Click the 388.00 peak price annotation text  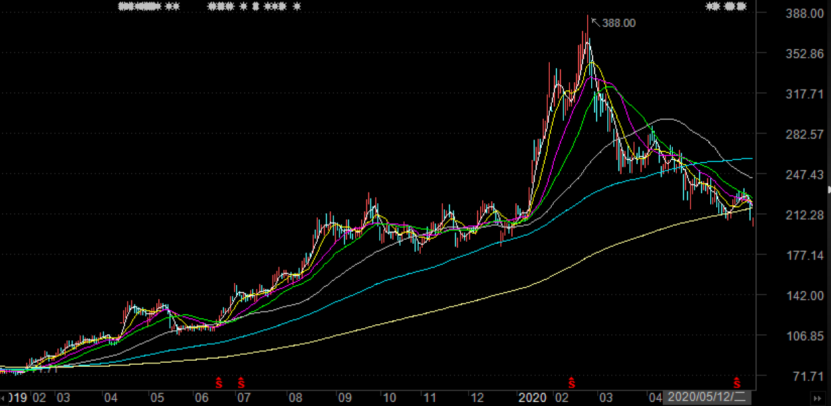click(x=617, y=22)
